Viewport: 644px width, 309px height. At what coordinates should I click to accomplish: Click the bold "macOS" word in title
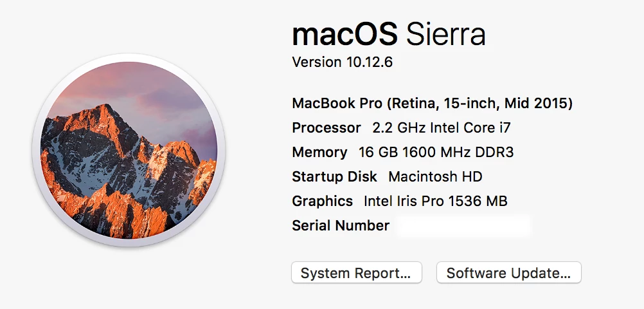(344, 34)
